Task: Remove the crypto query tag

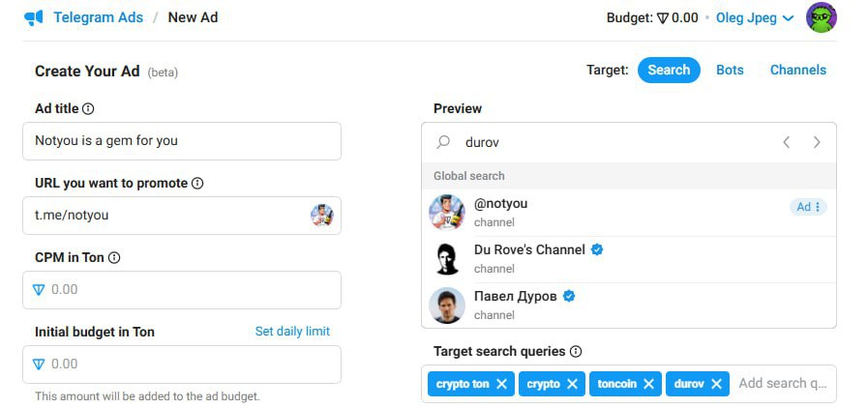Action: [x=573, y=384]
